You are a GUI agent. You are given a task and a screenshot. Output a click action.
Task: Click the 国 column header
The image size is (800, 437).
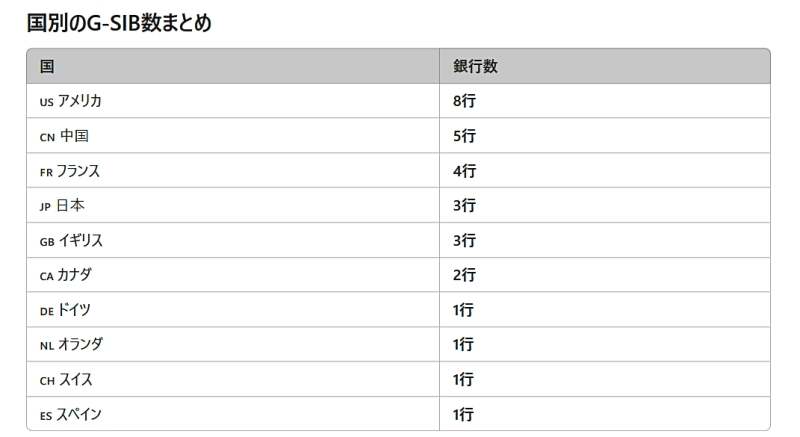(47, 66)
